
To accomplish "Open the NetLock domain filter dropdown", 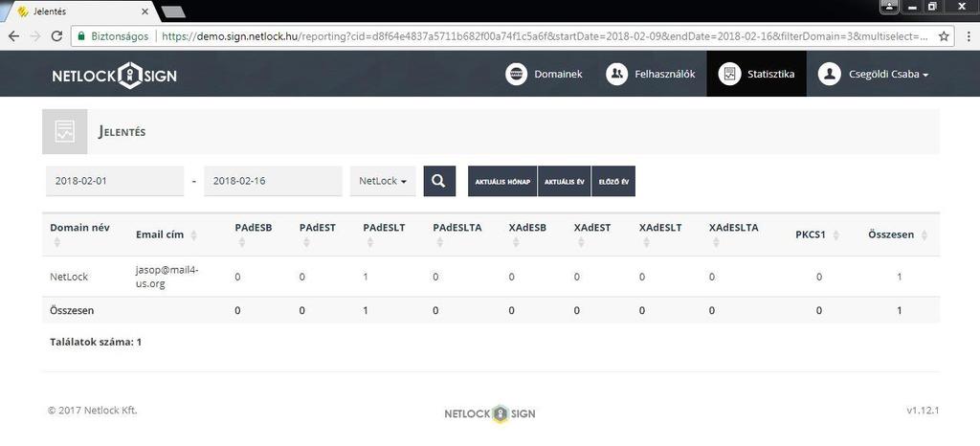I will click(383, 181).
